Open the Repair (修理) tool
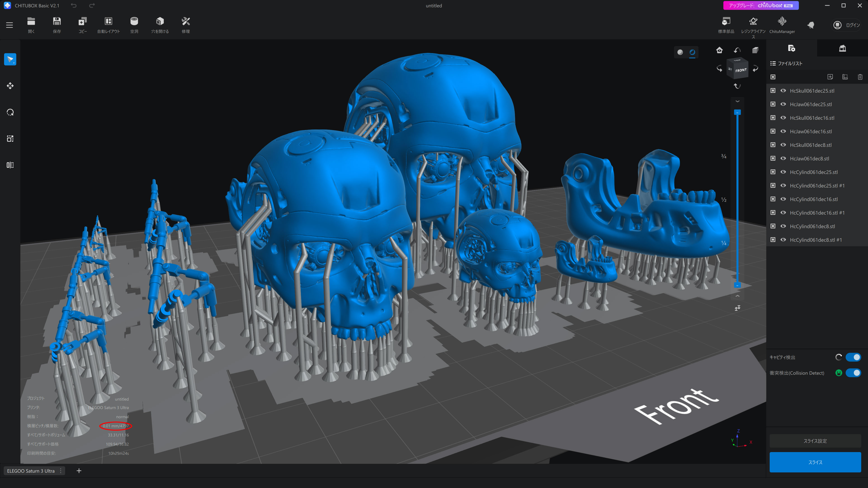This screenshot has height=488, width=868. [186, 25]
